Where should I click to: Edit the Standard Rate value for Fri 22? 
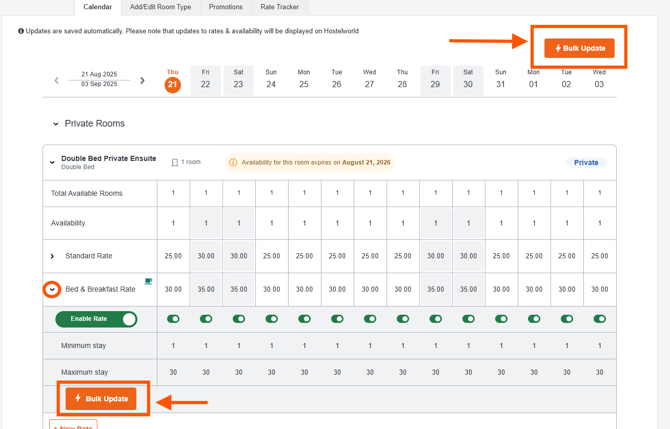[x=206, y=256]
